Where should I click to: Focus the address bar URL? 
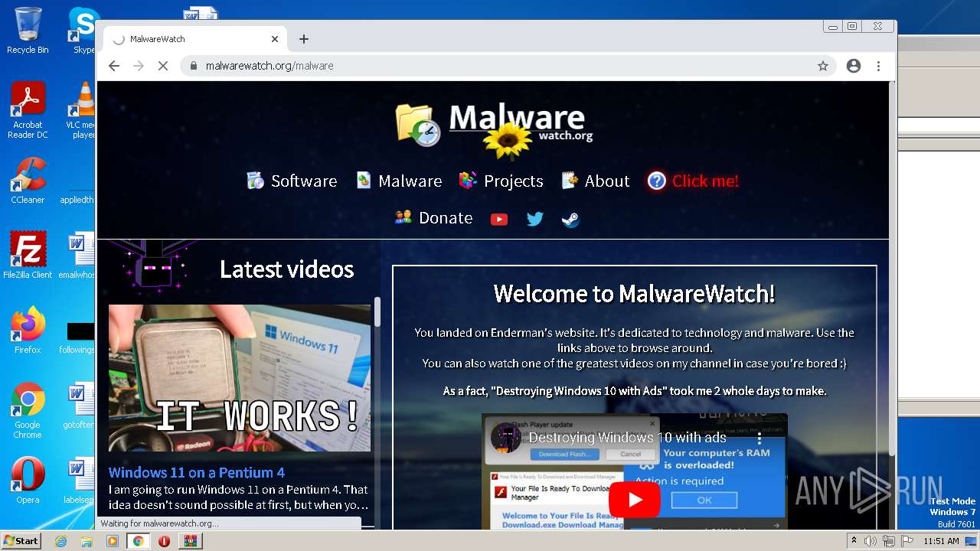269,66
